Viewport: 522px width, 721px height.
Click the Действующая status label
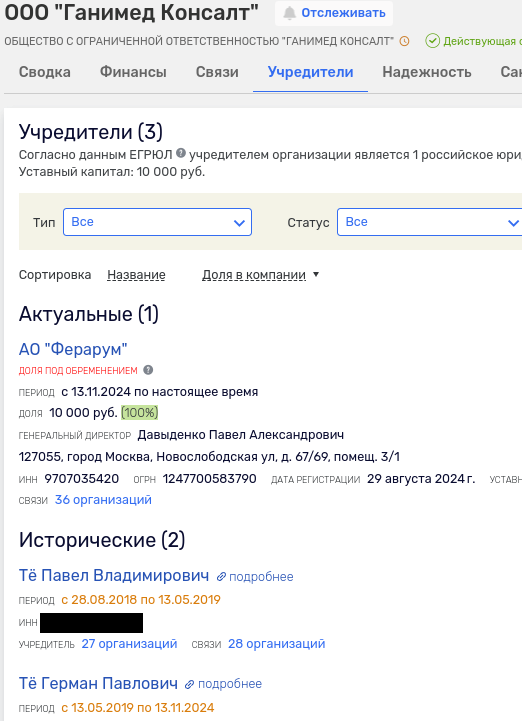tap(482, 41)
